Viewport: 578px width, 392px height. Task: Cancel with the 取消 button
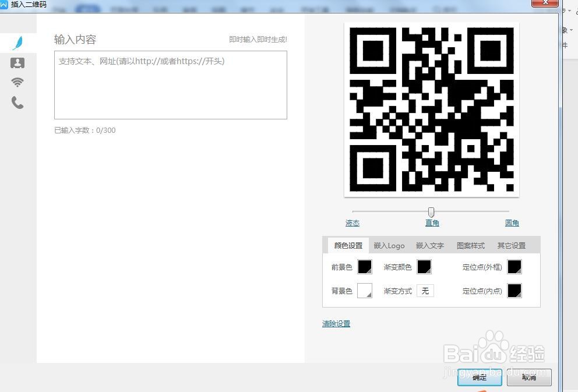tap(529, 377)
